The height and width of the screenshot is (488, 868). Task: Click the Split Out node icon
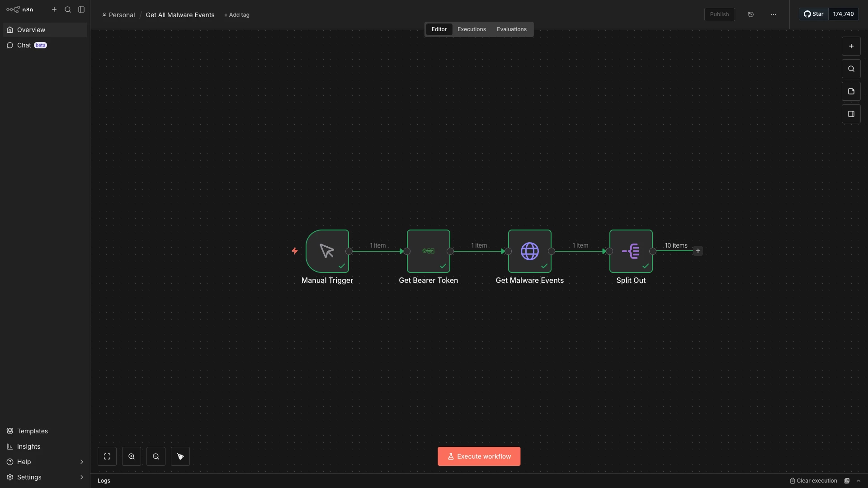(631, 251)
